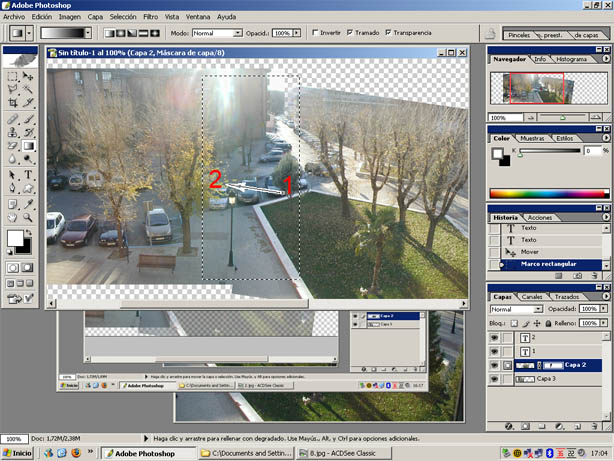Viewport: 614px width, 461px height.
Task: Select the Pen tool
Action: pos(13,188)
